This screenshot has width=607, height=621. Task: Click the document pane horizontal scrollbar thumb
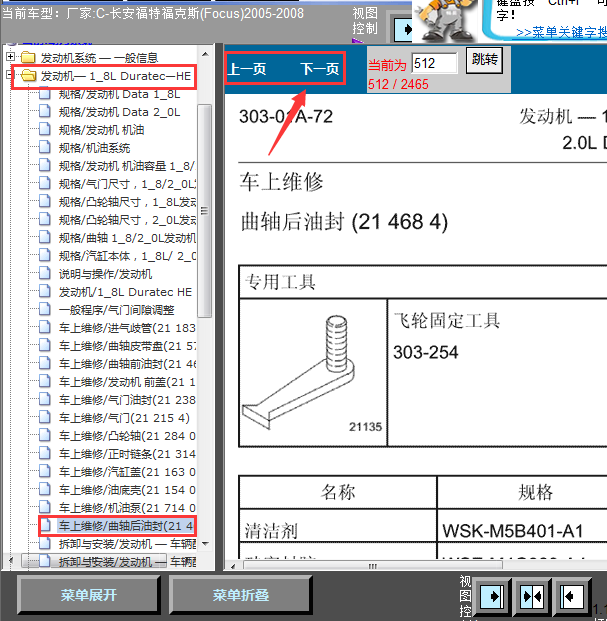coord(373,566)
